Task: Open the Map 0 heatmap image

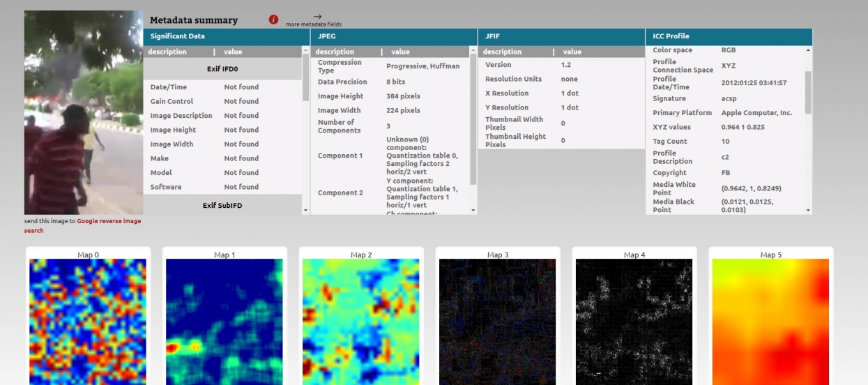Action: click(88, 321)
